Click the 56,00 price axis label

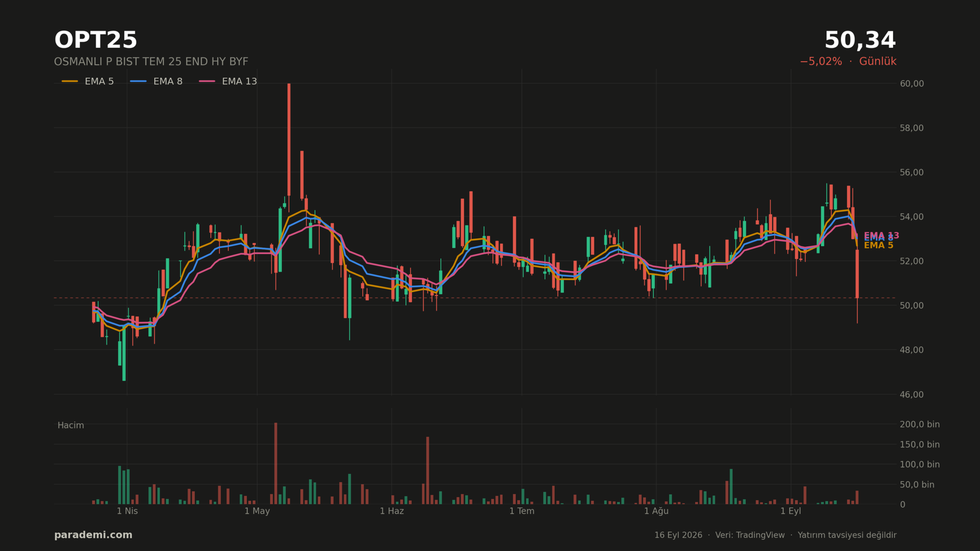[911, 173]
